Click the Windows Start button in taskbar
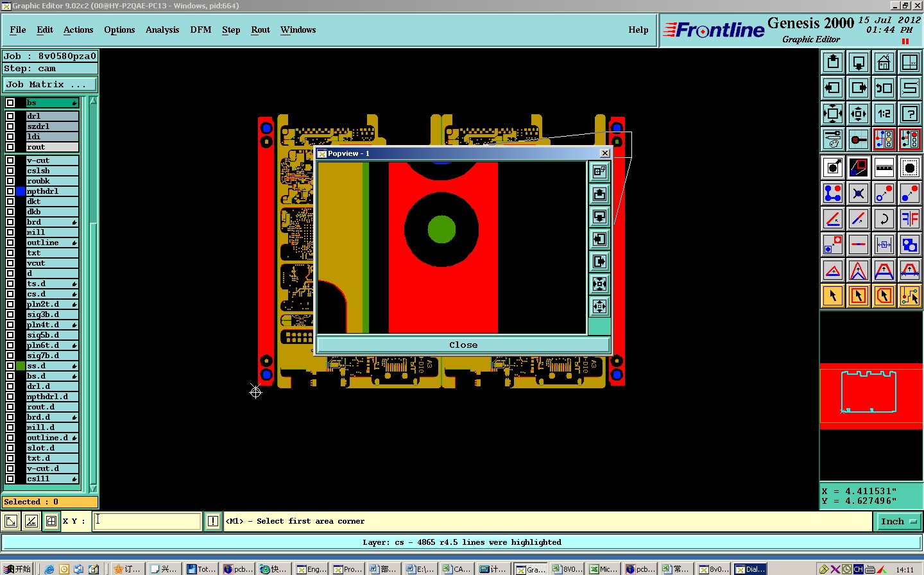 (x=17, y=569)
